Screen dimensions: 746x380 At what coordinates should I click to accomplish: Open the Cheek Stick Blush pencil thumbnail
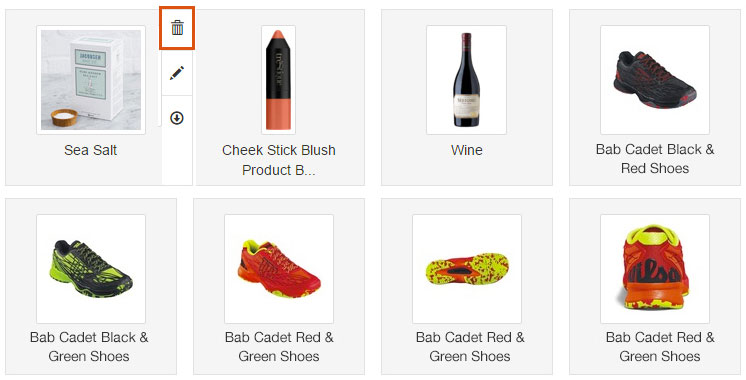pos(278,80)
